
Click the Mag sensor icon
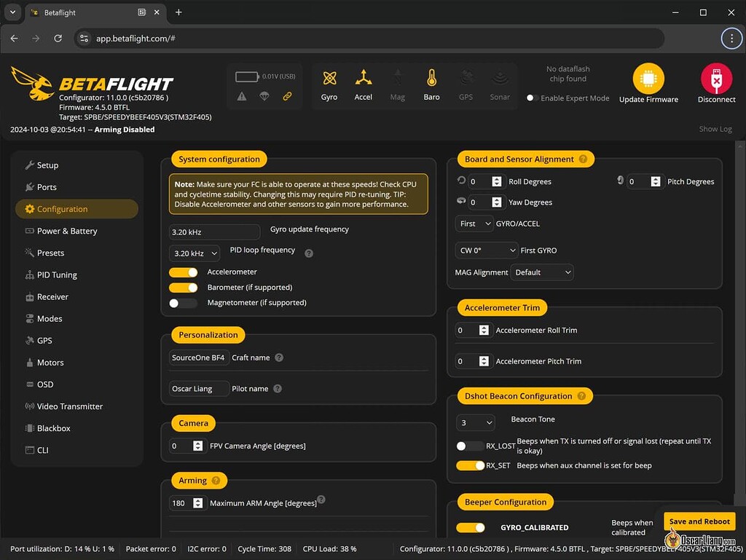(397, 78)
